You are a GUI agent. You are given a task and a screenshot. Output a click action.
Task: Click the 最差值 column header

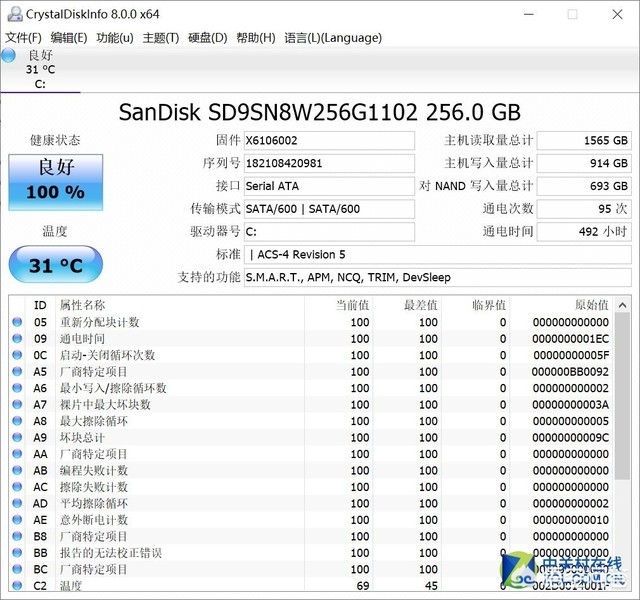(407, 305)
